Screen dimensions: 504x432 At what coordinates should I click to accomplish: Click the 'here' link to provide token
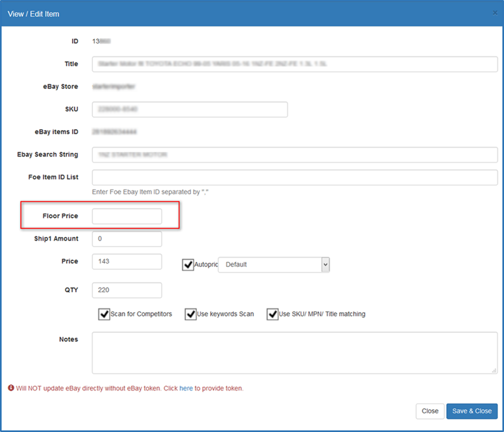coord(186,388)
